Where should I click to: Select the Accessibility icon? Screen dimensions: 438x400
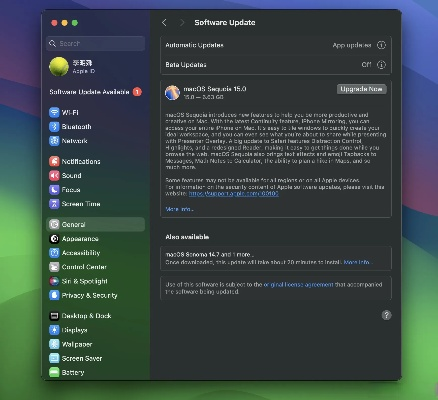tap(54, 253)
